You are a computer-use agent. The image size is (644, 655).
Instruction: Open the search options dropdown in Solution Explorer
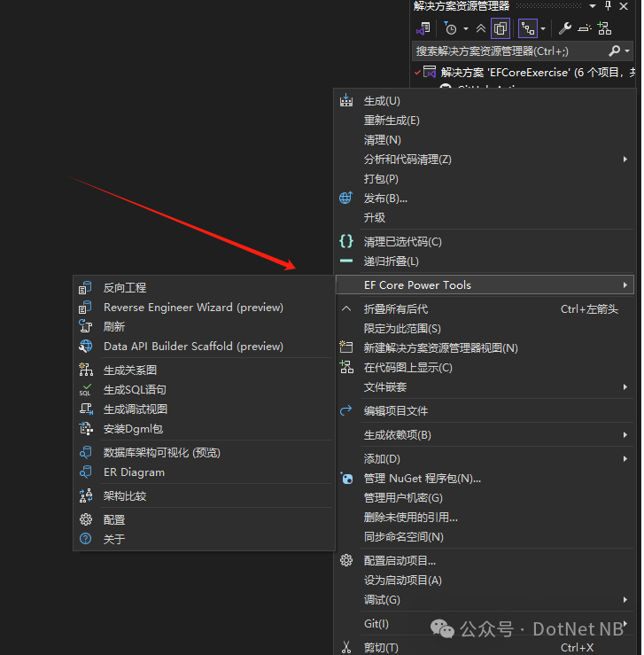pos(627,51)
